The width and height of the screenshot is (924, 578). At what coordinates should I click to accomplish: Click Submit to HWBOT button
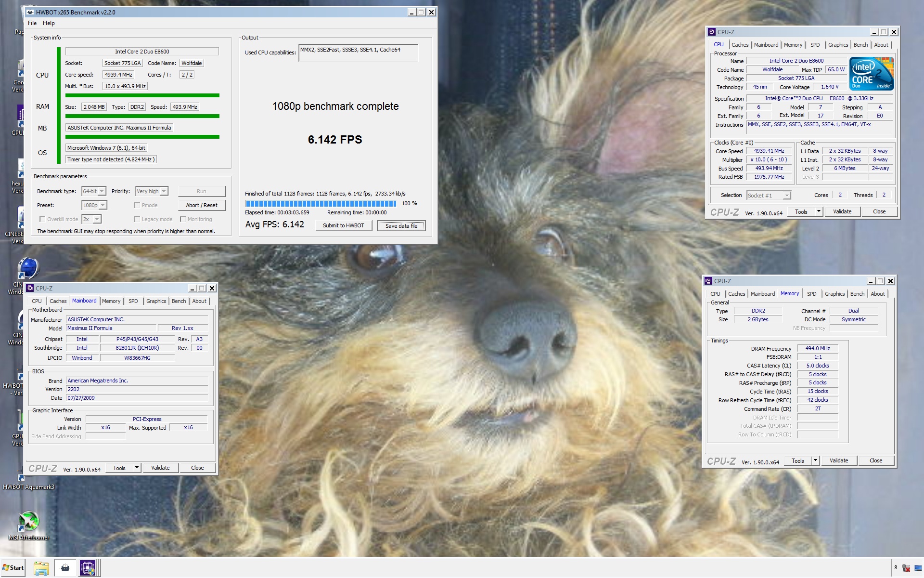click(344, 225)
